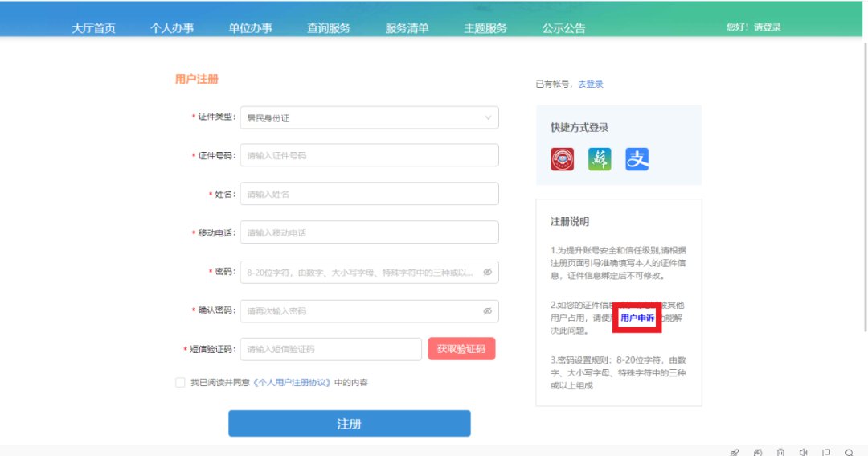
Task: Open 个人办事 in the top navigation
Action: click(x=172, y=28)
